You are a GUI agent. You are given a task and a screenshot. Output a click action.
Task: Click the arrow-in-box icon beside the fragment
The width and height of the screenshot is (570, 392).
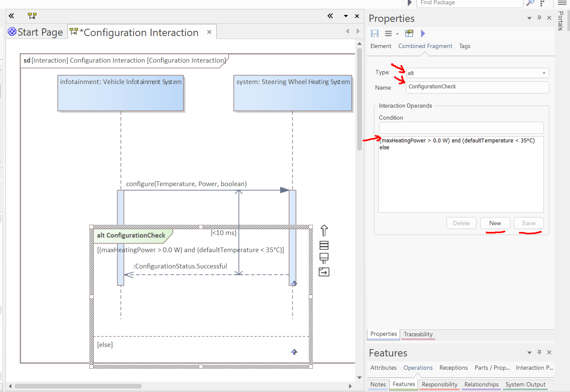pyautogui.click(x=324, y=272)
